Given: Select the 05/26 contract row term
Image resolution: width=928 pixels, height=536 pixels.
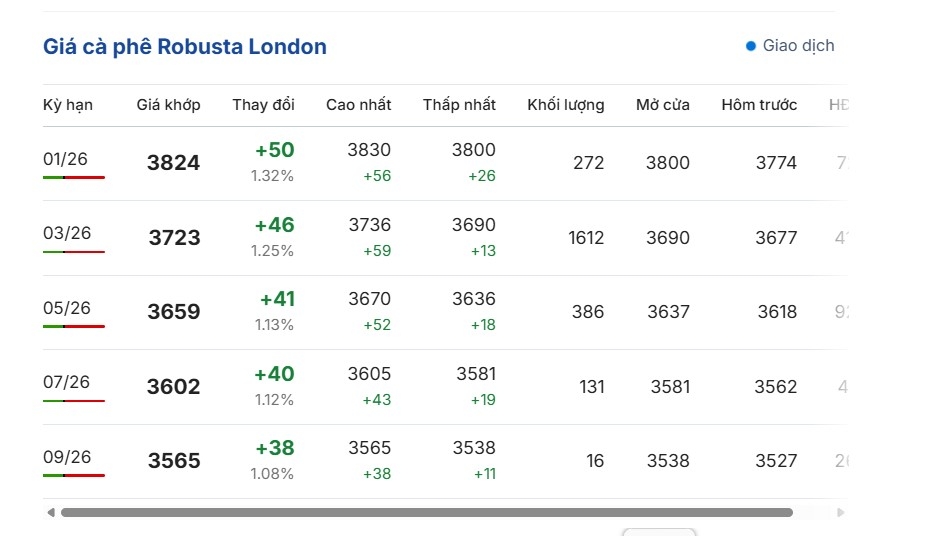Looking at the screenshot, I should click(x=67, y=308).
